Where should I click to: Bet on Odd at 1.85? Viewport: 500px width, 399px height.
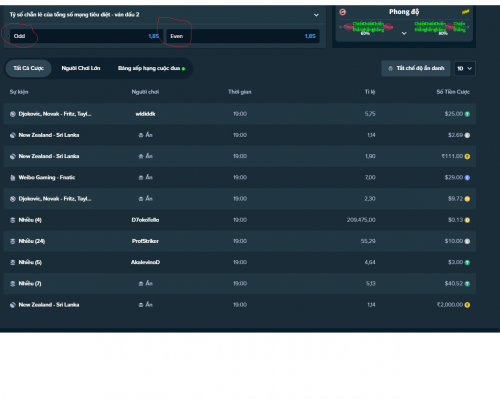click(86, 36)
